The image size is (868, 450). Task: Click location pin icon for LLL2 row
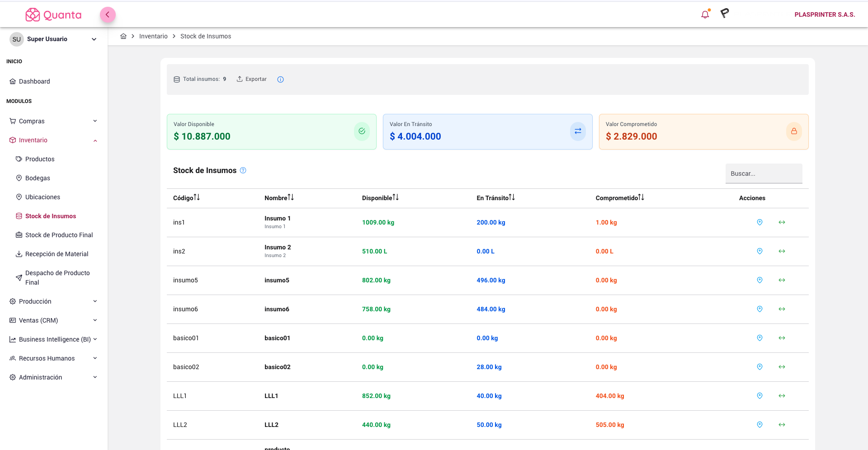(759, 425)
